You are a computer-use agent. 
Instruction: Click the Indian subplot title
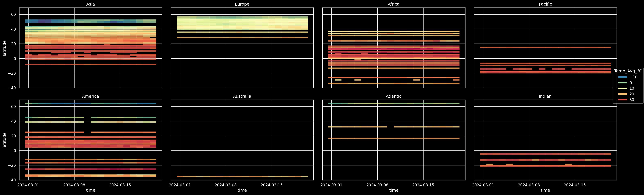tap(545, 96)
